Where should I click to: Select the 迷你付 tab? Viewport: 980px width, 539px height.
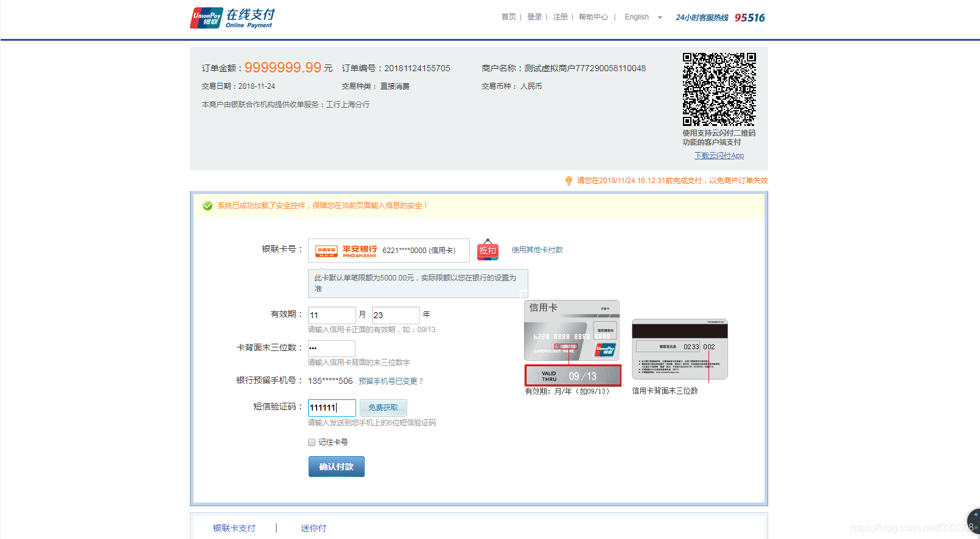313,528
